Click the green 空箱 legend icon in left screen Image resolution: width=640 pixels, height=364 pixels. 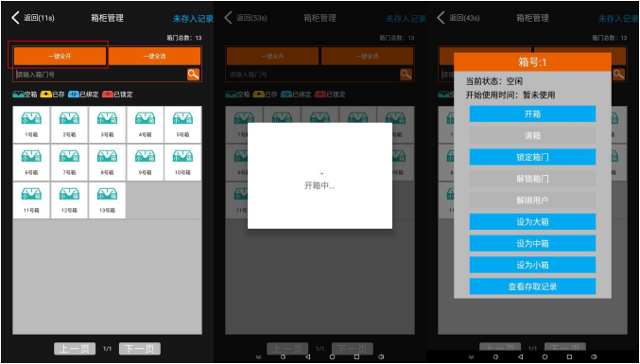18,95
